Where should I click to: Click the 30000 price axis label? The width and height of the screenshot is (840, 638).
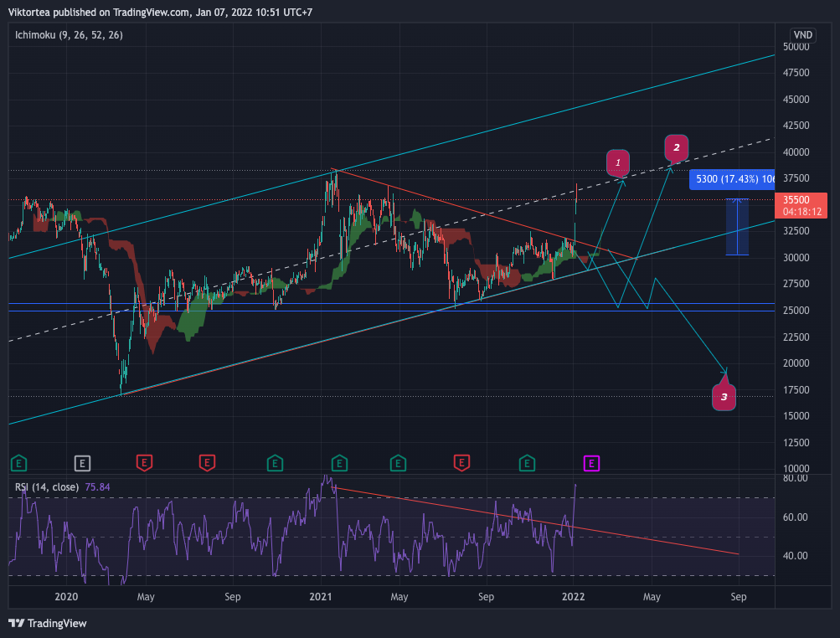pos(796,258)
